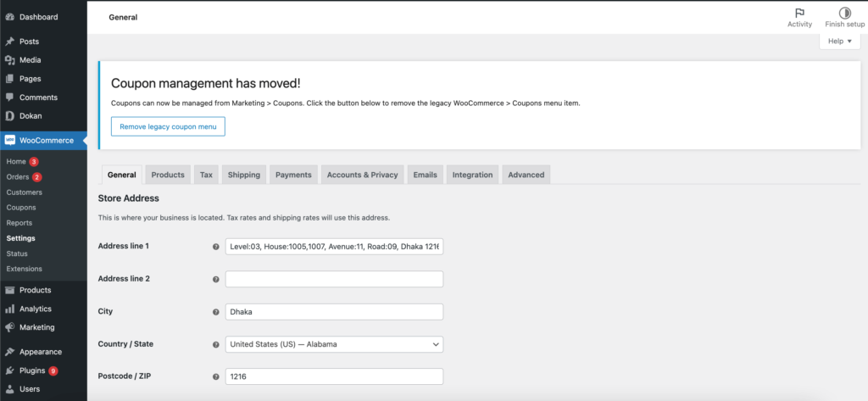Open the Finish setup progress icon

pos(844,13)
